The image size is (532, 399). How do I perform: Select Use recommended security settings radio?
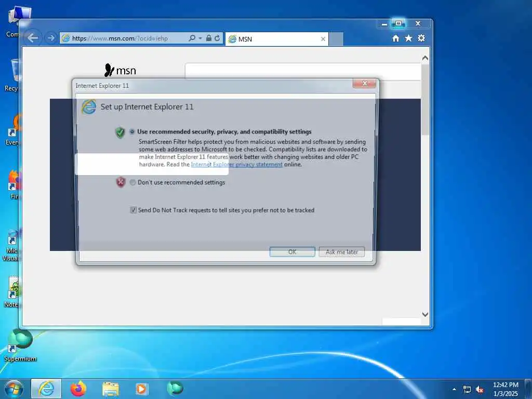pyautogui.click(x=132, y=131)
